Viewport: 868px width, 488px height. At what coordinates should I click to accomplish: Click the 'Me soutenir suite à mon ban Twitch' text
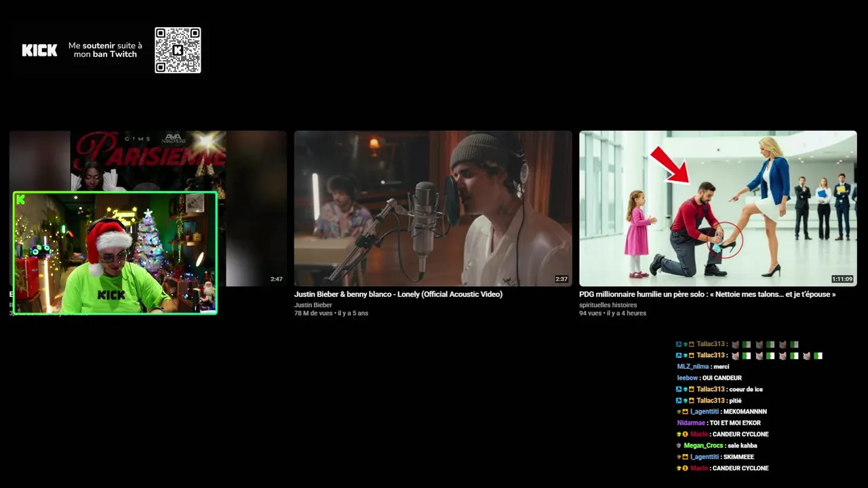tap(105, 50)
